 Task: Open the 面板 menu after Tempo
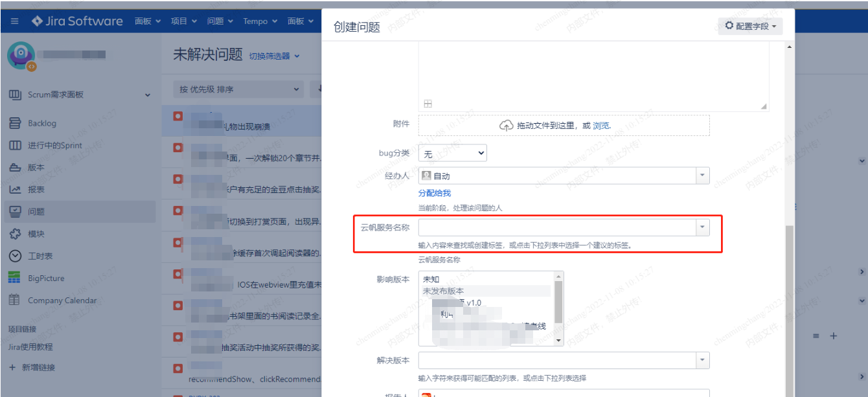pyautogui.click(x=300, y=21)
